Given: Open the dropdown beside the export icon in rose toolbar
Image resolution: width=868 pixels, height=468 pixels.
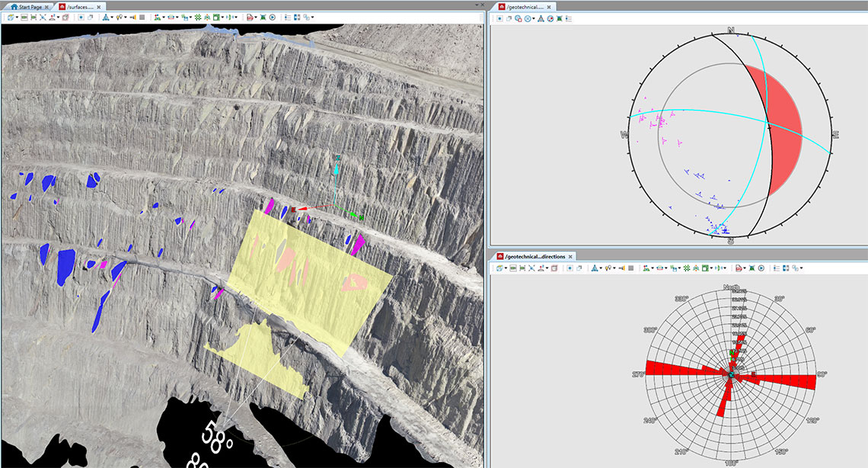Looking at the screenshot, I should coord(745,268).
